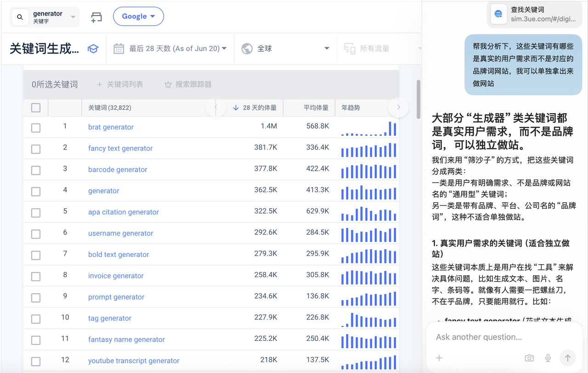The image size is (588, 373).
Task: Check the box for brat generator
Action: [36, 128]
